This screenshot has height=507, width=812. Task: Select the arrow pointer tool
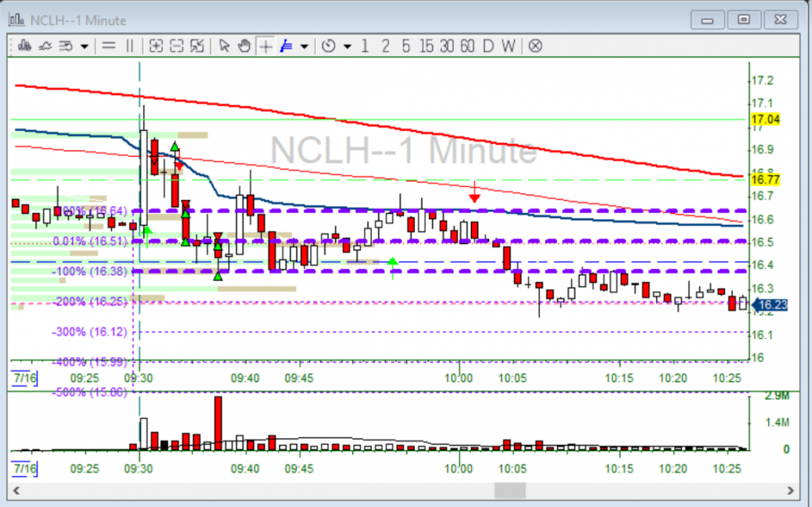point(225,46)
